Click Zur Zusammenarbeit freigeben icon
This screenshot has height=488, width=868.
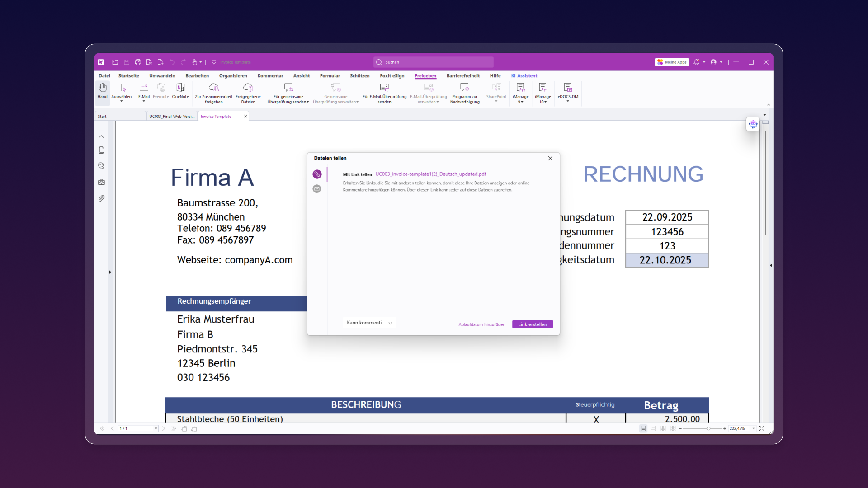[213, 88]
